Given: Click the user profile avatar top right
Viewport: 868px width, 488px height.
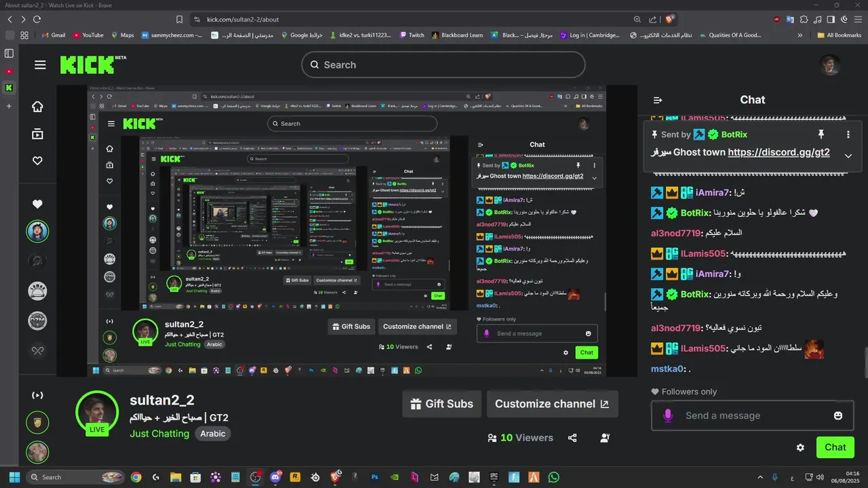Looking at the screenshot, I should (x=830, y=65).
